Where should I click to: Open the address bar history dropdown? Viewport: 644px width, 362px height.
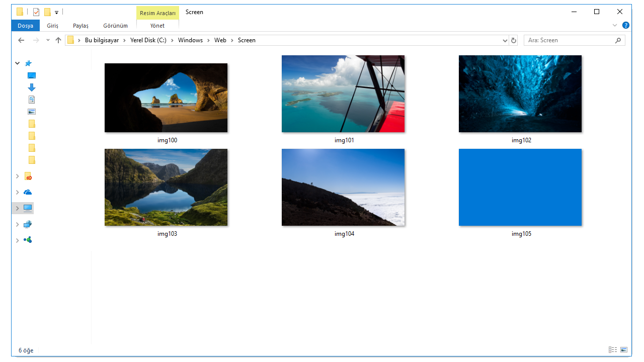505,40
